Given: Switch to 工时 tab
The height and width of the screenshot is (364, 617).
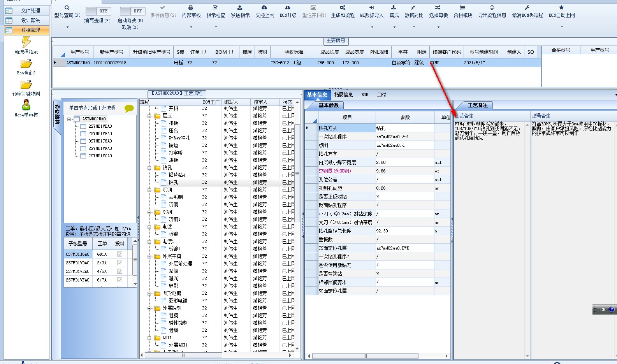Looking at the screenshot, I should point(381,95).
